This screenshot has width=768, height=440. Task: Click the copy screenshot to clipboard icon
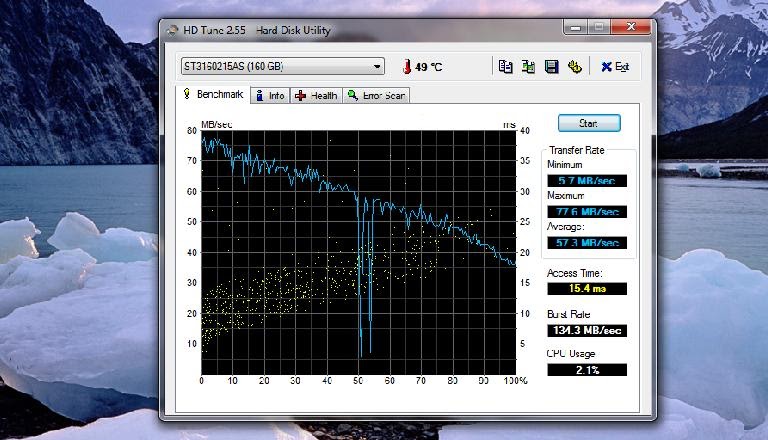tap(528, 67)
